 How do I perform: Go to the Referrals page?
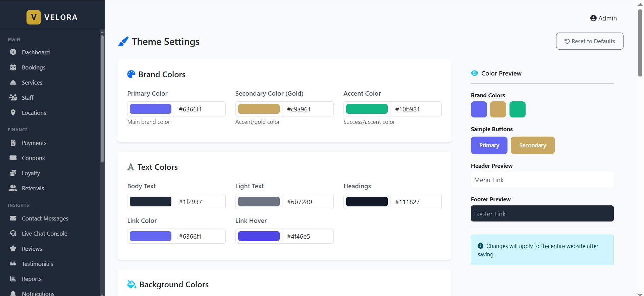click(33, 188)
